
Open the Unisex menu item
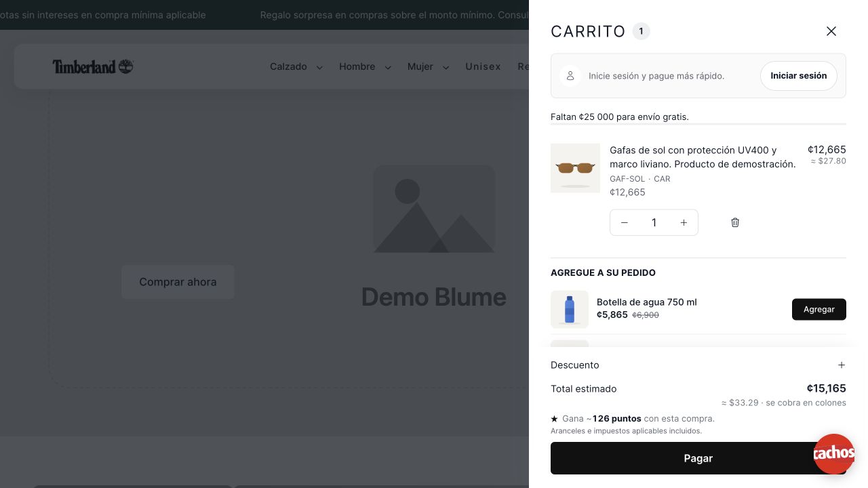point(483,66)
